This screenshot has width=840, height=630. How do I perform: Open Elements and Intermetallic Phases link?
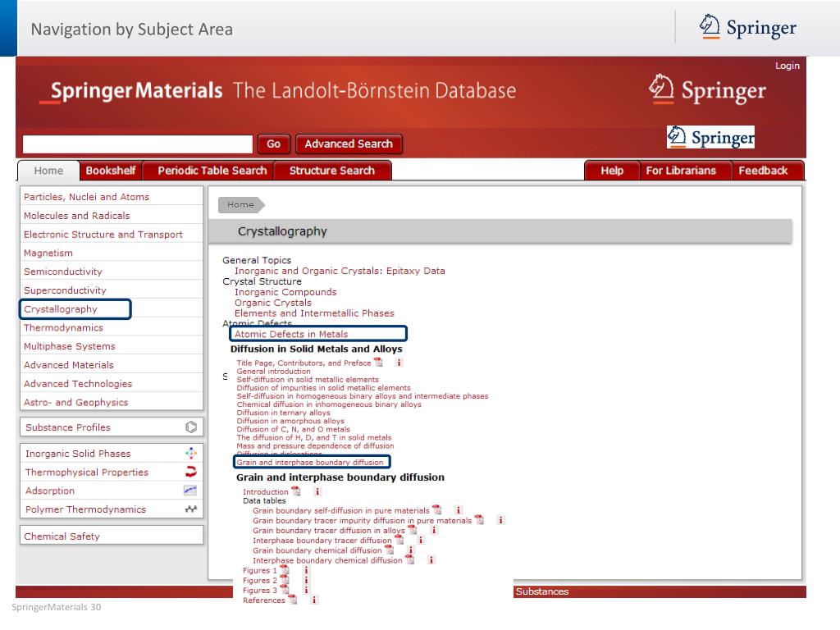coord(314,313)
